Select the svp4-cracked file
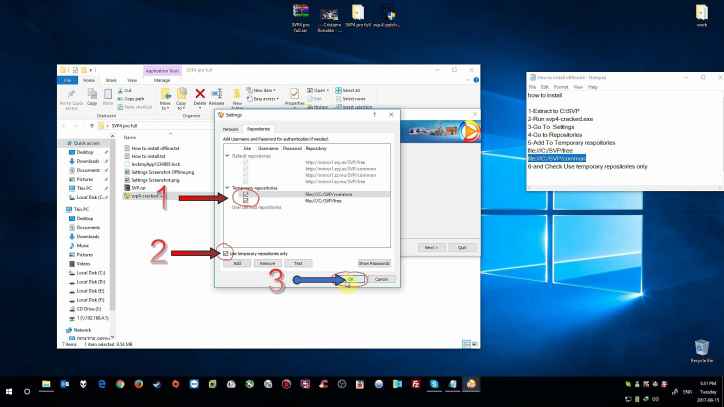The width and height of the screenshot is (724, 407). coord(145,195)
